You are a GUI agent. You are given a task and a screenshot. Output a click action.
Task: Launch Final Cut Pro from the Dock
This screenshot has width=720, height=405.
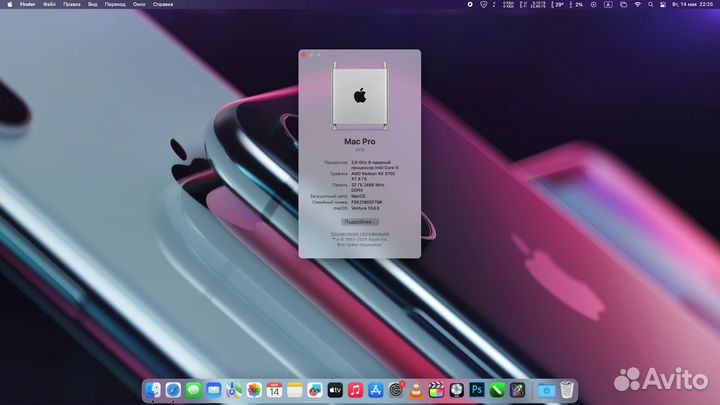tap(436, 390)
